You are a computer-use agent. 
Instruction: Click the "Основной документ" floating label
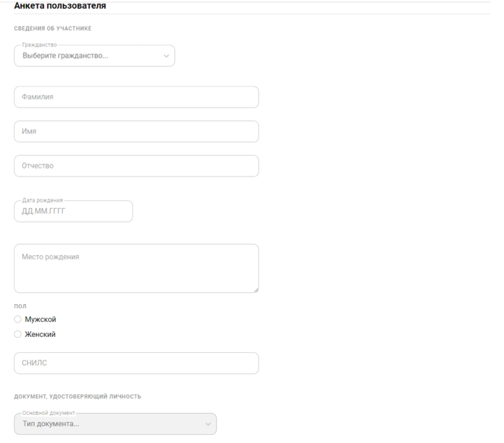click(48, 413)
